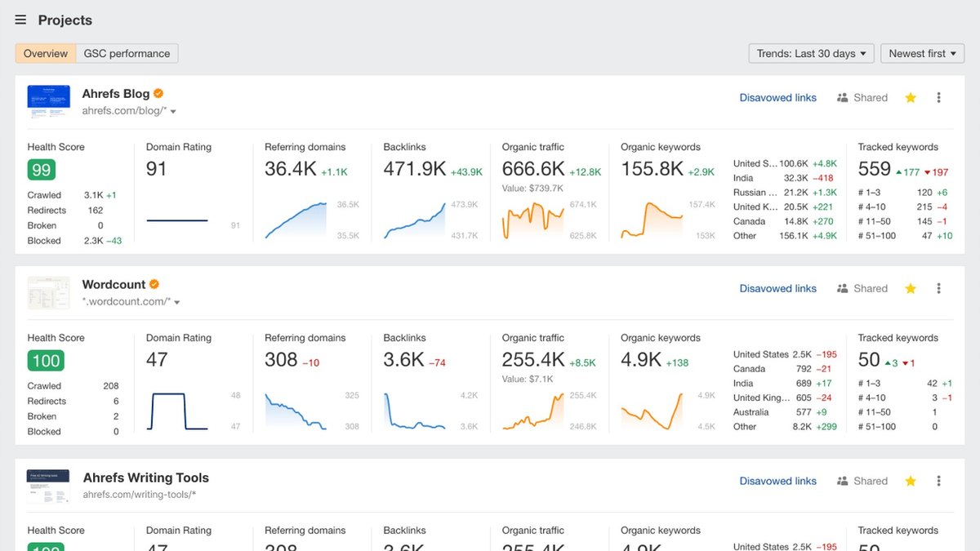980x551 pixels.
Task: Click the Ahrefs Blog backlinks trend chart
Action: point(415,220)
